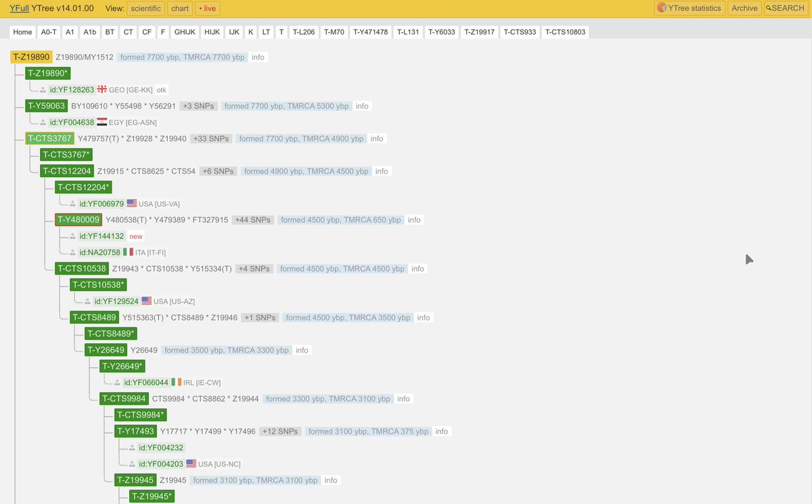
Task: Open the T-CTS12204 branch
Action: pos(66,171)
